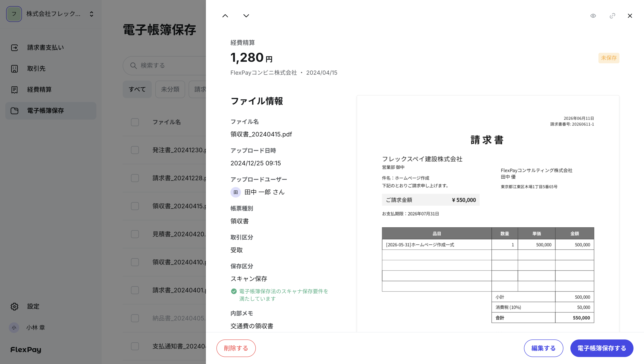Click the settings gear icon
The height and width of the screenshot is (364, 644).
click(14, 306)
